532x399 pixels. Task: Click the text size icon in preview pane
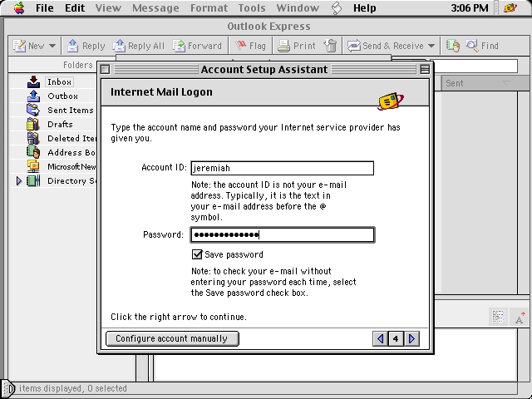pyautogui.click(x=519, y=318)
